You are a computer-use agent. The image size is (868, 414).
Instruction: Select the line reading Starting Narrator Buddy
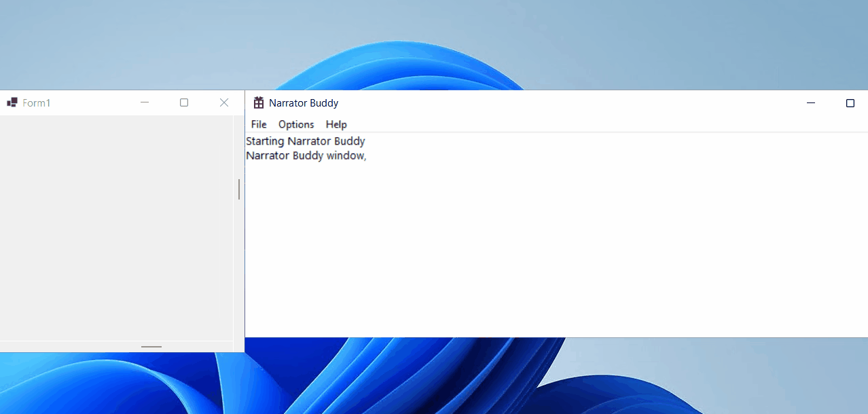[x=305, y=140]
